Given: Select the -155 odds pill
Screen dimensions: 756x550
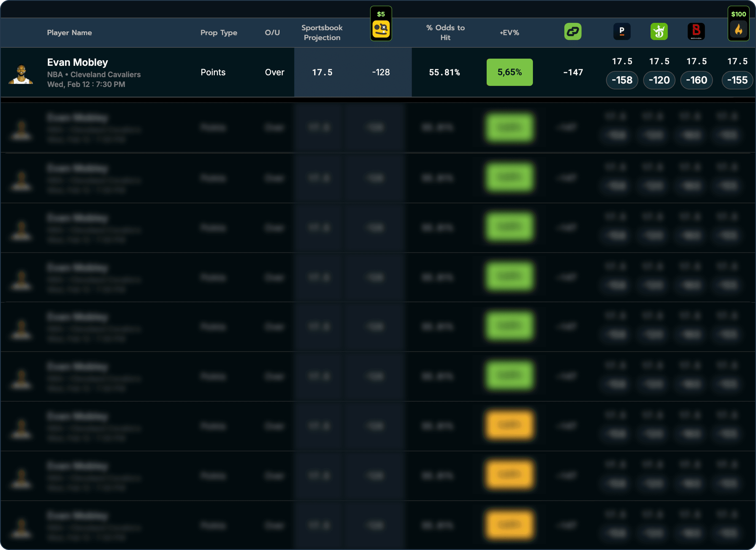Looking at the screenshot, I should (737, 80).
